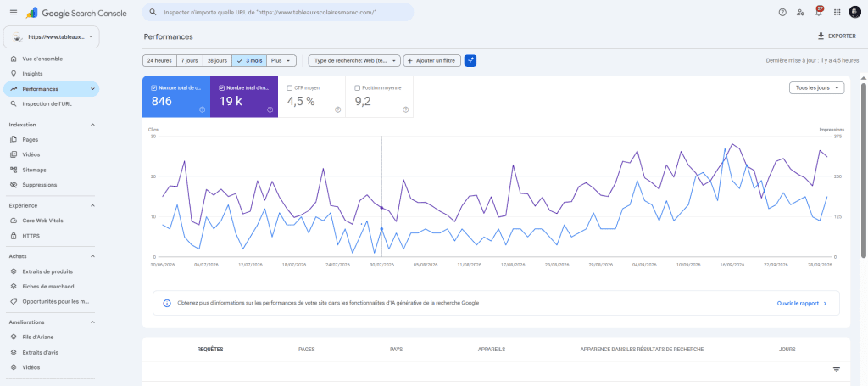
Task: Click the URL inspection search field
Action: (x=278, y=12)
